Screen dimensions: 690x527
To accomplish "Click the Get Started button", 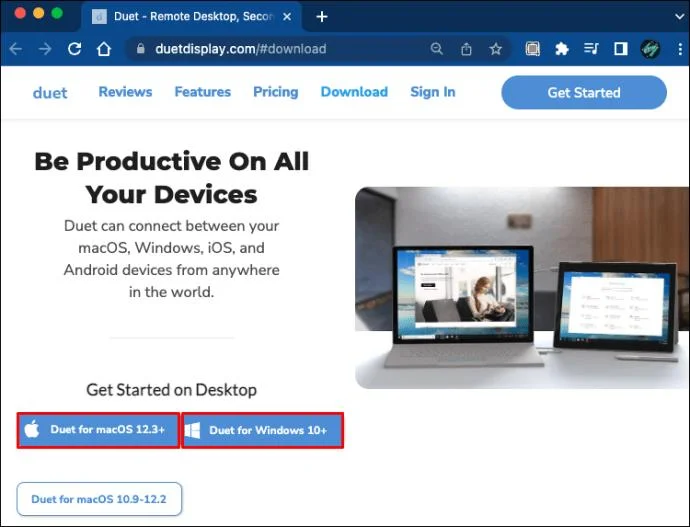I will point(584,92).
